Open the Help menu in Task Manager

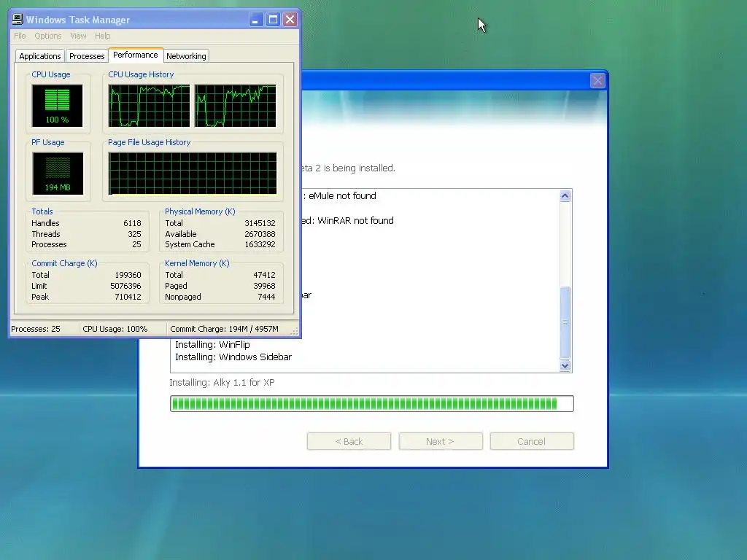click(102, 36)
